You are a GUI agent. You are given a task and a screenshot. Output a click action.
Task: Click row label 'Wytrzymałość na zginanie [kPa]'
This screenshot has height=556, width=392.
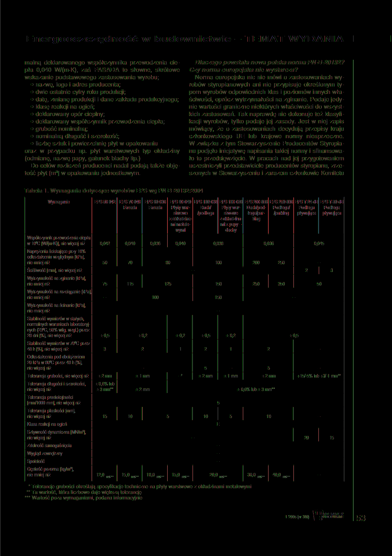pos(56,279)
